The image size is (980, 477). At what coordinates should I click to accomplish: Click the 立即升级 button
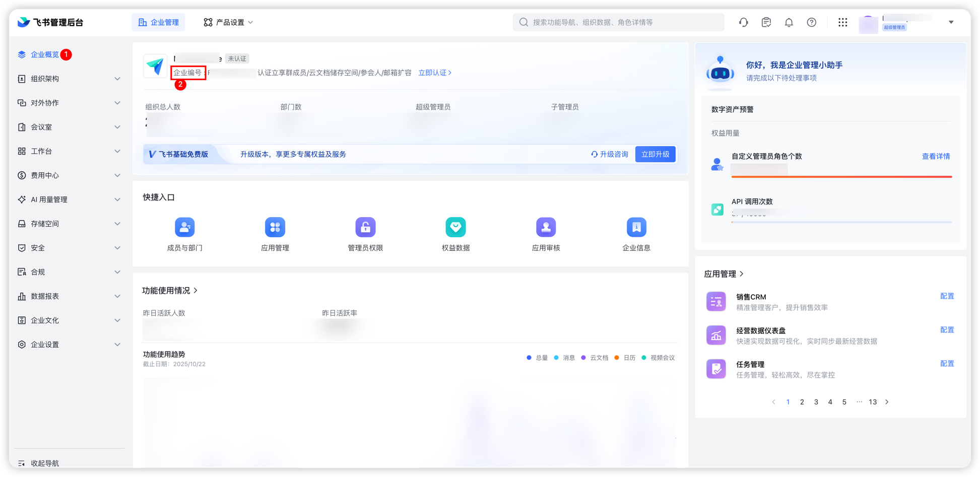pyautogui.click(x=655, y=154)
